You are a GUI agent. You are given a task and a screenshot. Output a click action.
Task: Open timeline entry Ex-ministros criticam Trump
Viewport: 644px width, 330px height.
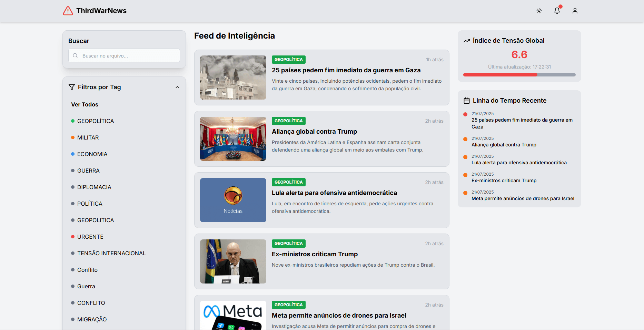click(504, 181)
